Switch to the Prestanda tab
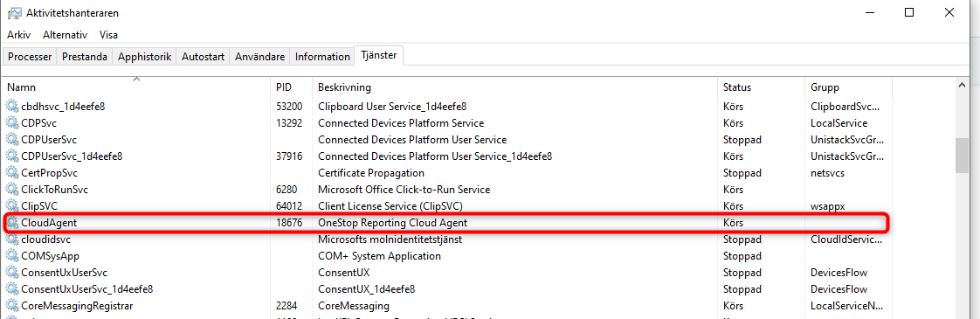Image resolution: width=980 pixels, height=319 pixels. point(85,56)
